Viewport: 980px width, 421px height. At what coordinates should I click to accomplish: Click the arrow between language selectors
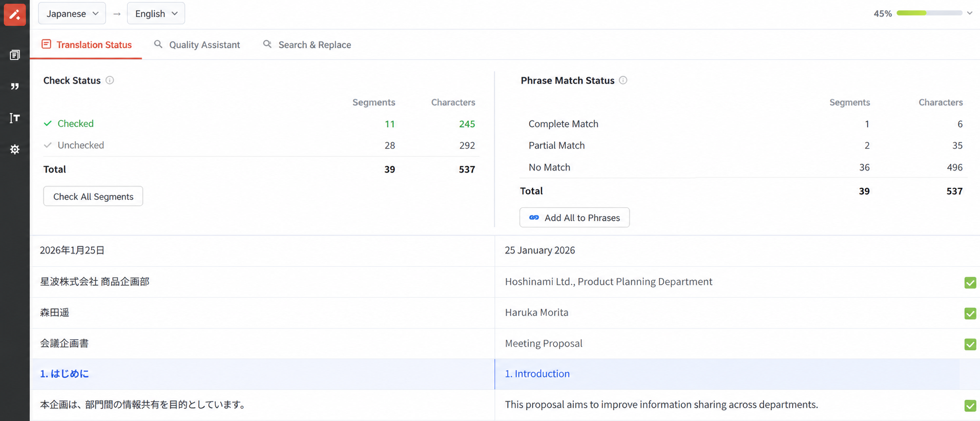(x=117, y=14)
